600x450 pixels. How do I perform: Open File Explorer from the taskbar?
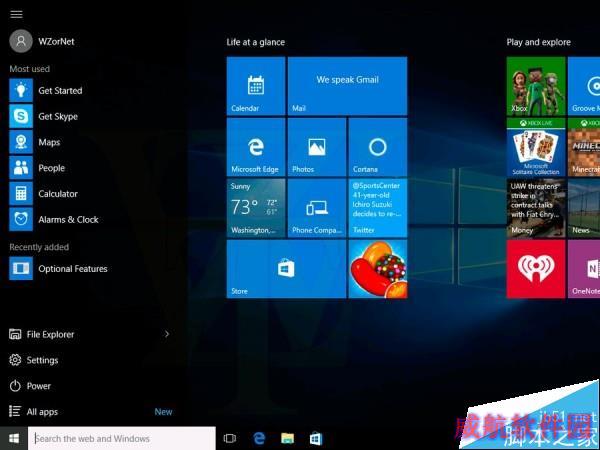pyautogui.click(x=287, y=439)
